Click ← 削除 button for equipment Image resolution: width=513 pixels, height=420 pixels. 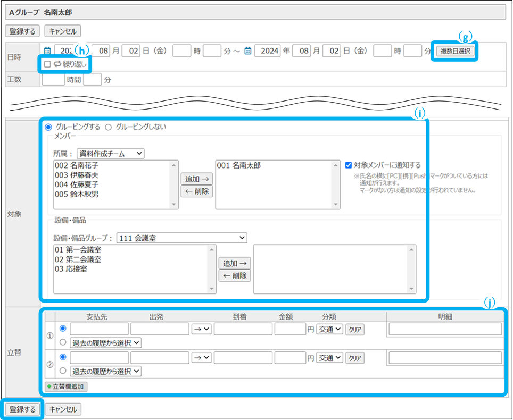coord(235,275)
